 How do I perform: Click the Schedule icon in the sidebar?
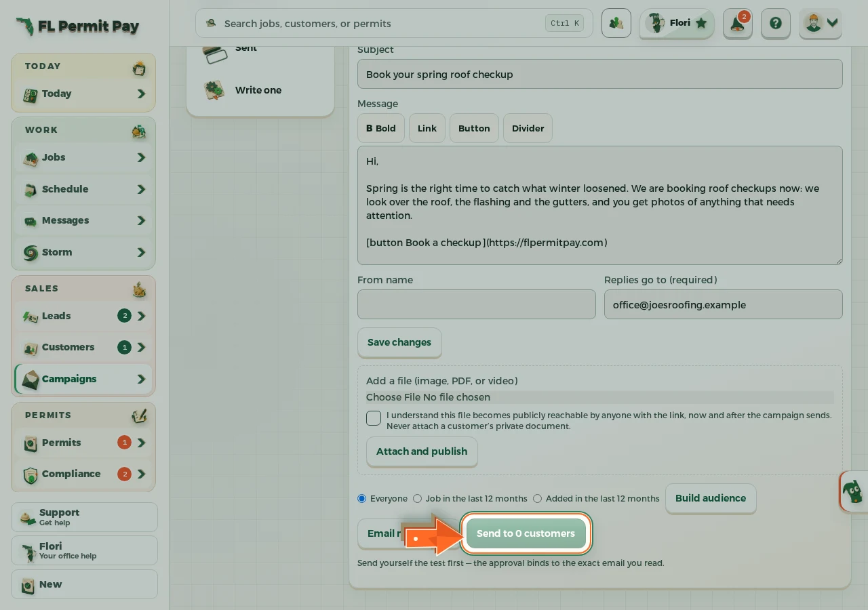point(31,190)
